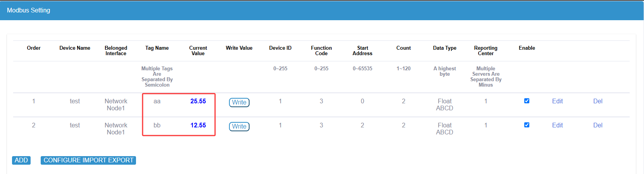Click the Count column header
The image size is (644, 174).
pos(403,48)
